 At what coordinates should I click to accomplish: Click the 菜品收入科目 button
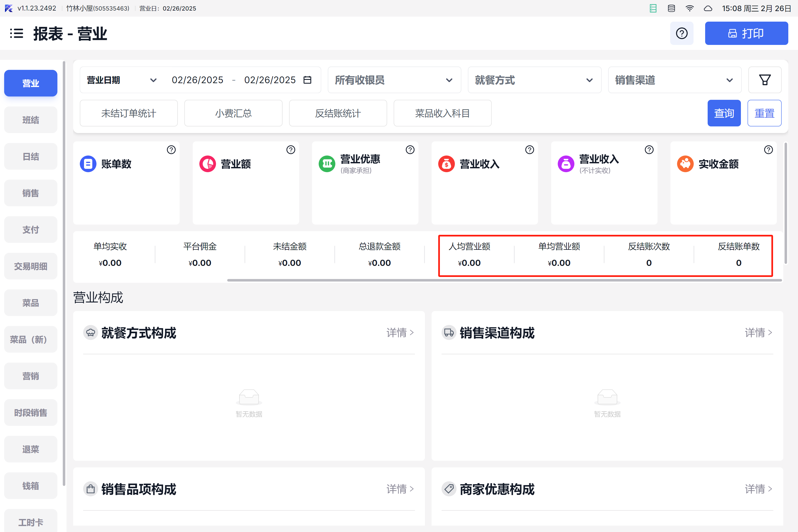(x=442, y=113)
